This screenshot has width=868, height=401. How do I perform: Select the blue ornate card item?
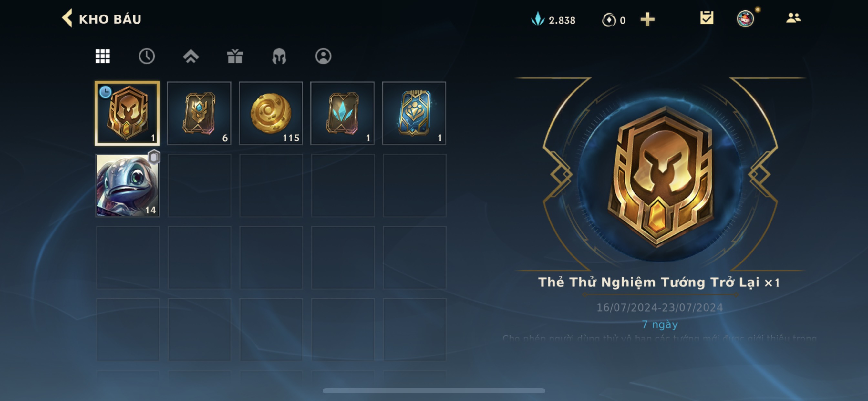coord(414,113)
